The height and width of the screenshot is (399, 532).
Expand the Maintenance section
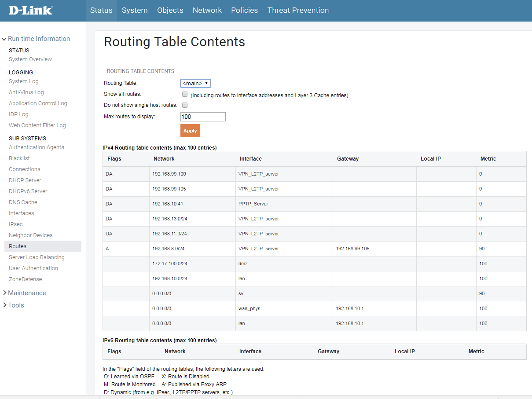coord(26,293)
